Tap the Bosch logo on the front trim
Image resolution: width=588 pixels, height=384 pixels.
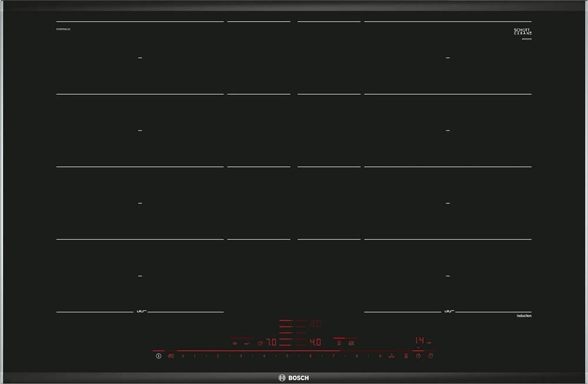(294, 378)
